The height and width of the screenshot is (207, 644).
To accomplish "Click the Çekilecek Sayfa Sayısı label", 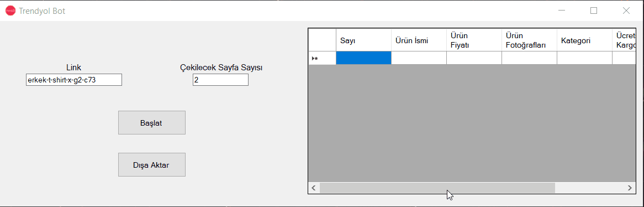I will pos(221,68).
